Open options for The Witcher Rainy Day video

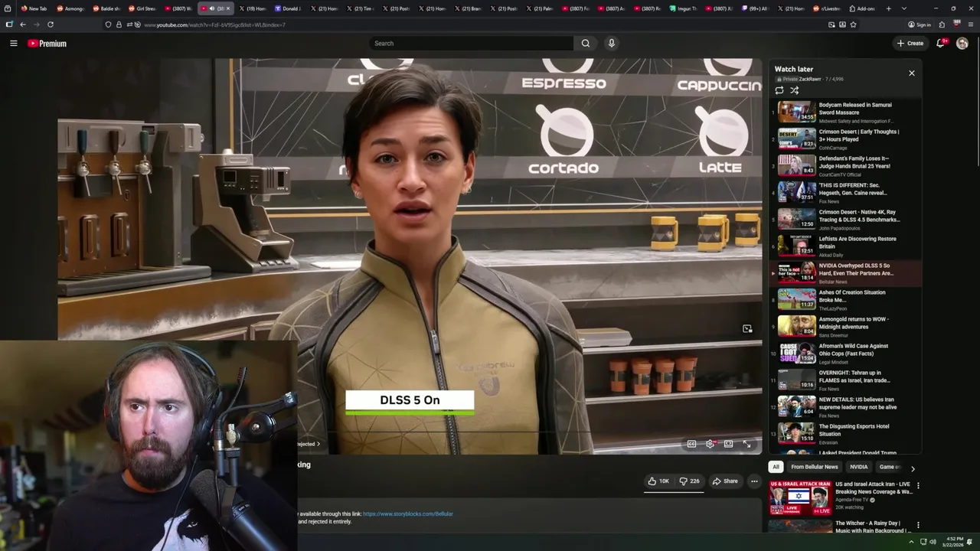918,526
